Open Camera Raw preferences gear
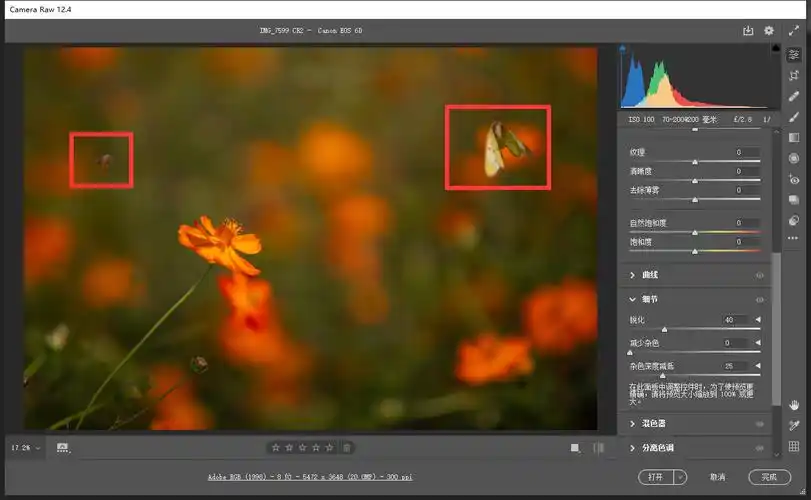 coord(769,31)
